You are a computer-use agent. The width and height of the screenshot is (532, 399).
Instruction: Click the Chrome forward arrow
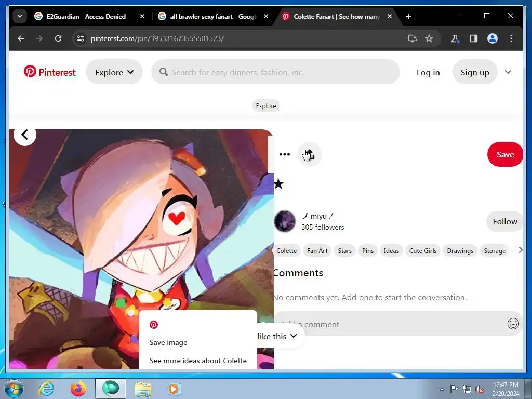39,38
